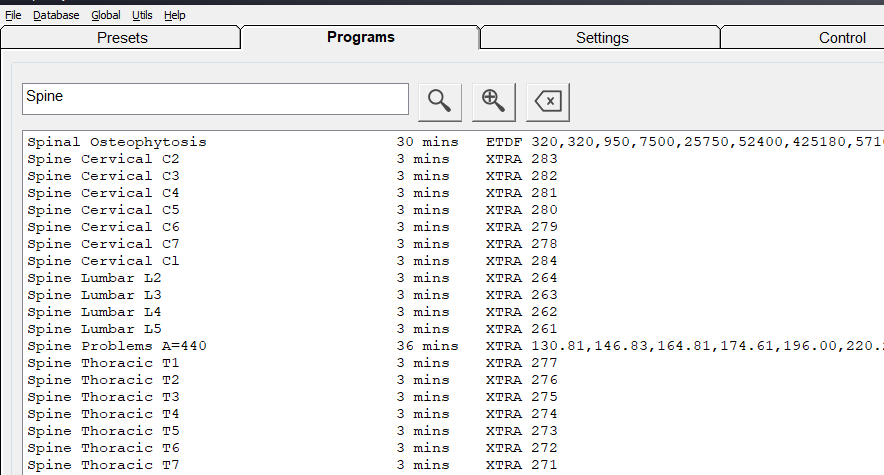This screenshot has height=475, width=884.
Task: Select Spine Cervical C2 row
Action: tap(455, 159)
